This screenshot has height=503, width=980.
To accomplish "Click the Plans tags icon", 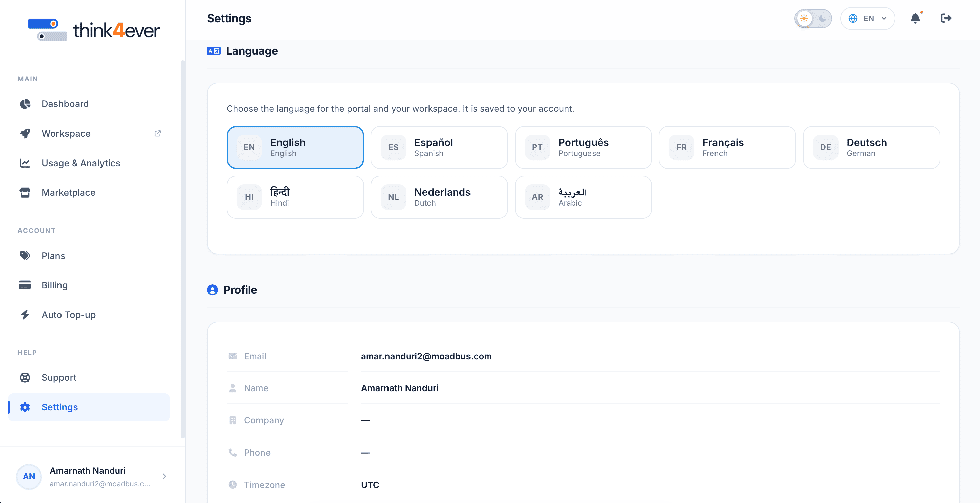I will 25,256.
